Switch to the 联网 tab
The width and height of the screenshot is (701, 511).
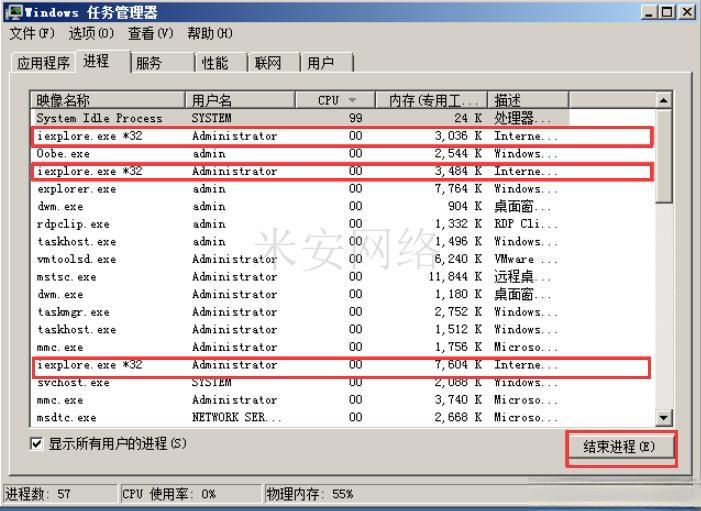click(268, 63)
